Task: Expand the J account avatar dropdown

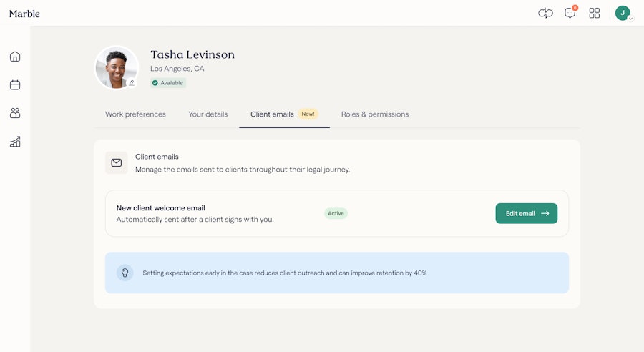Action: click(623, 13)
